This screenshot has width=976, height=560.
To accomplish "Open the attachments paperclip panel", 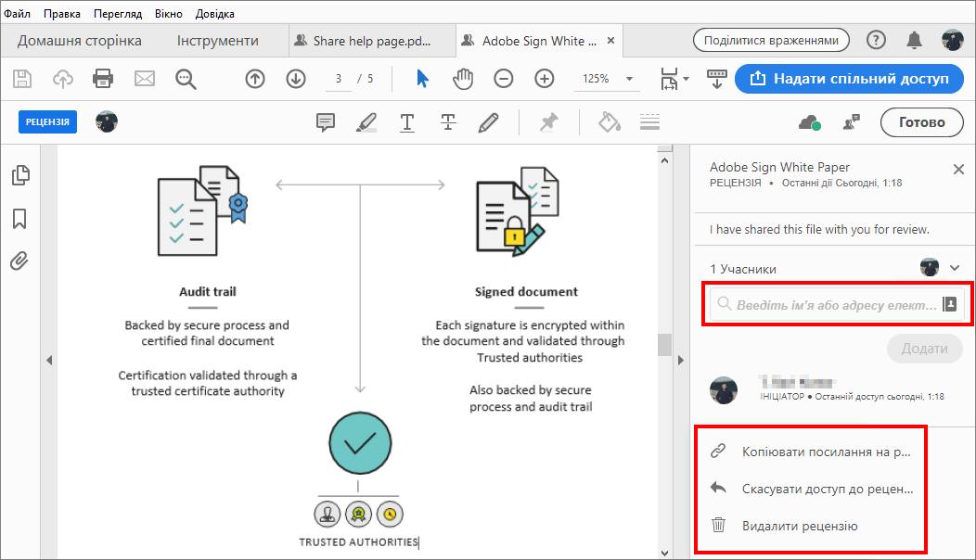I will pyautogui.click(x=19, y=261).
